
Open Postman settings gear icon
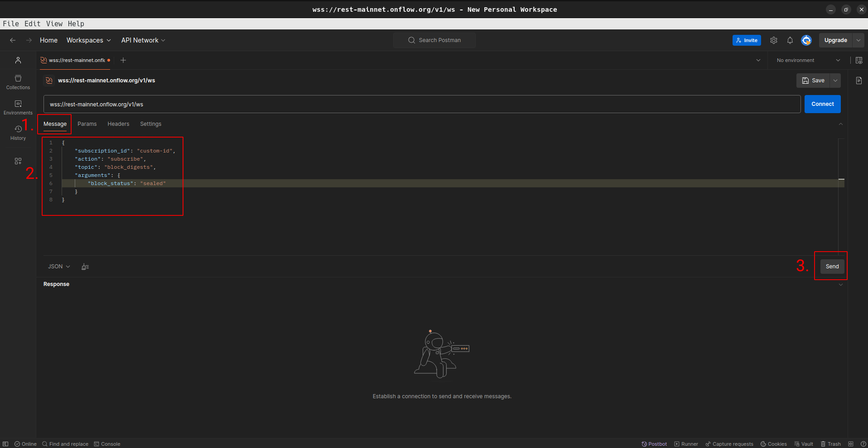pyautogui.click(x=773, y=40)
